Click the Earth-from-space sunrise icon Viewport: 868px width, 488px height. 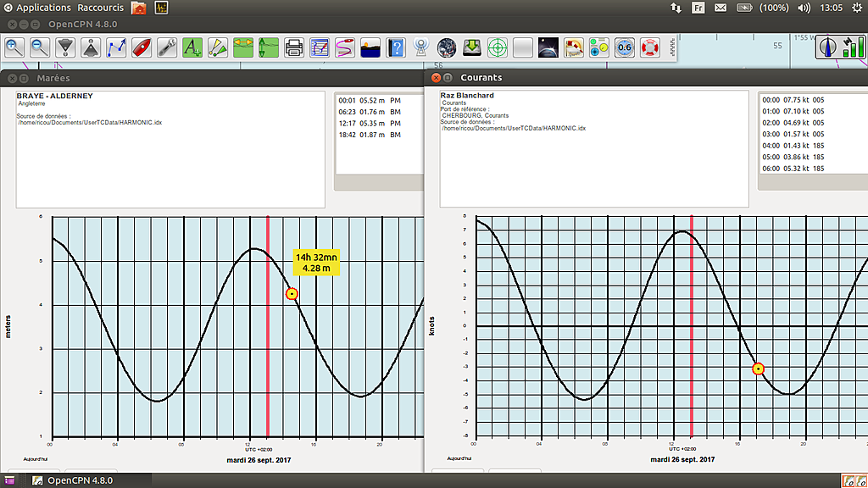pyautogui.click(x=548, y=47)
